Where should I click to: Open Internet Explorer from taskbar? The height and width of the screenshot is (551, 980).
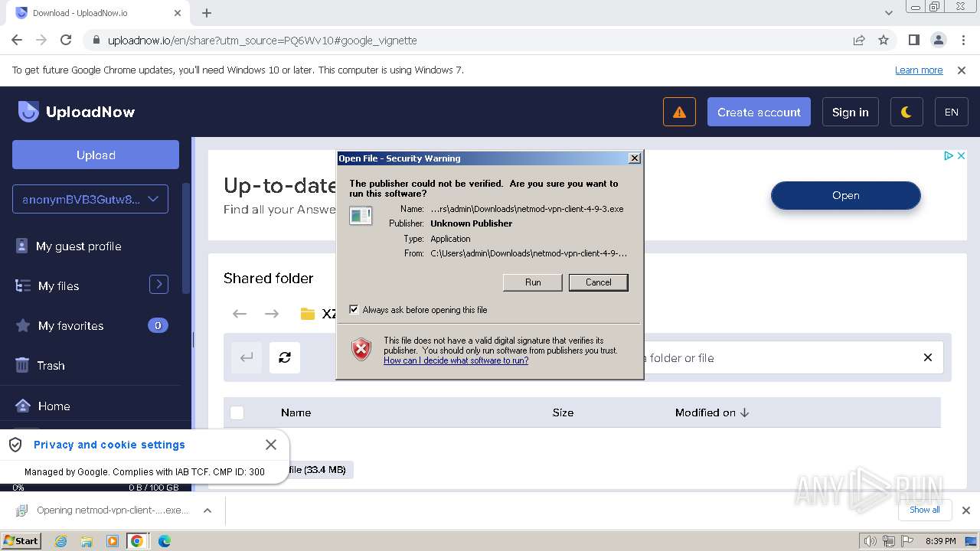click(60, 541)
